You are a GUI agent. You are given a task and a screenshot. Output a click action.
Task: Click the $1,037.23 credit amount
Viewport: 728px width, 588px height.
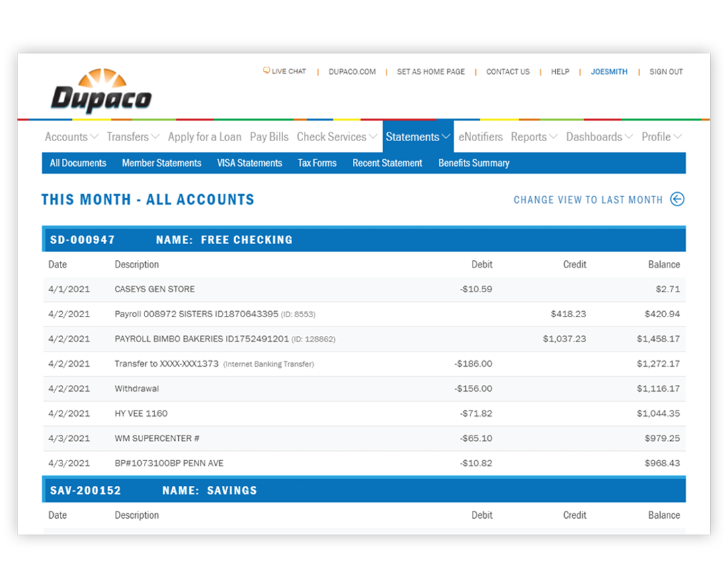[x=565, y=339]
